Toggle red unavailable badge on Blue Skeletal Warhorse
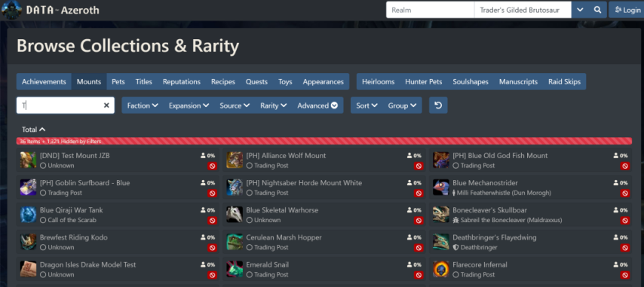The image size is (644, 287). tap(419, 221)
